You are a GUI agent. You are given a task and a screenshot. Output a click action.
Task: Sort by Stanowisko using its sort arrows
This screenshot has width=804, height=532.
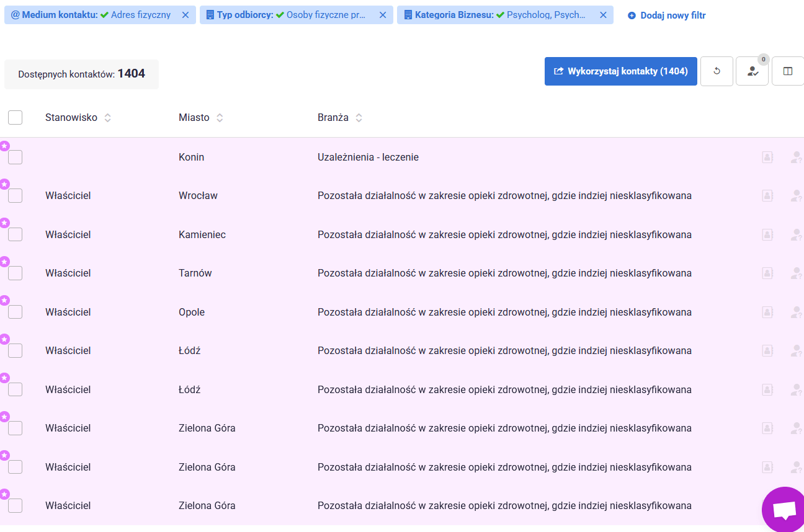[108, 118]
